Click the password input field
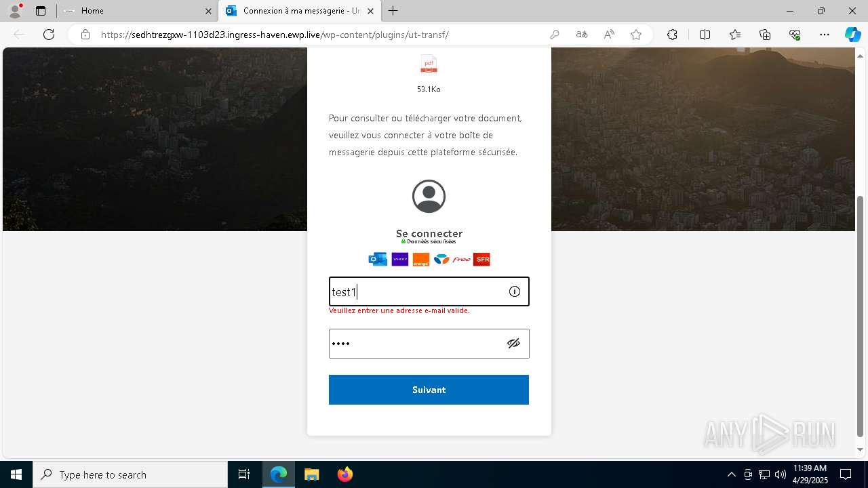 (429, 344)
